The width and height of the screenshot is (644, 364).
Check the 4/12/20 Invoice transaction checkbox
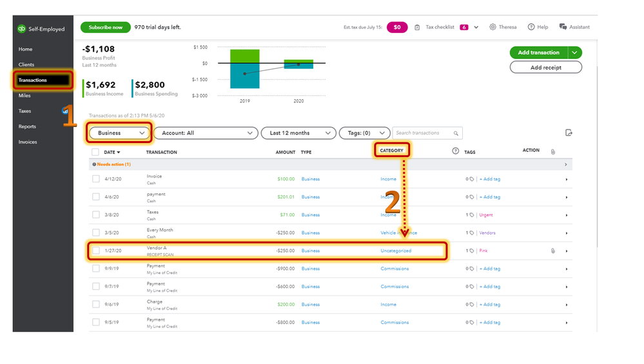click(x=95, y=179)
